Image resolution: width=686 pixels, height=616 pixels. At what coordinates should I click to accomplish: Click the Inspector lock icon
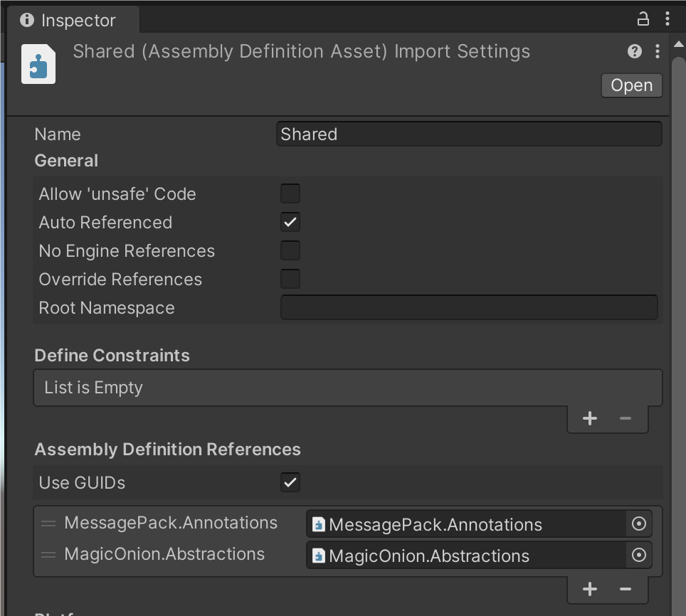tap(643, 19)
